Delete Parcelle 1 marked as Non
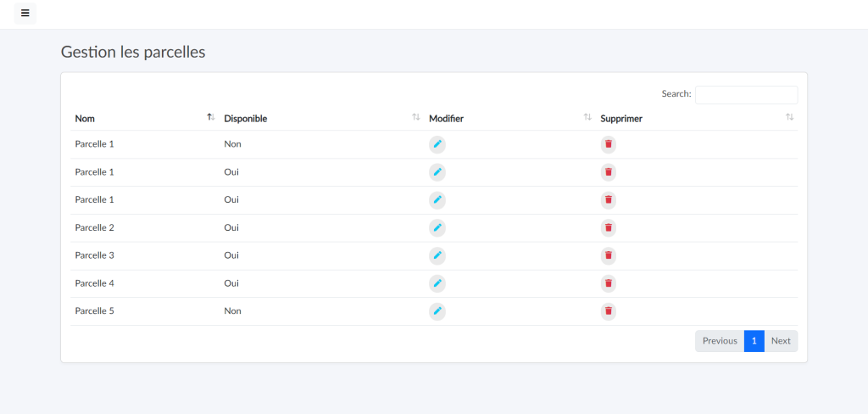This screenshot has width=868, height=414. pyautogui.click(x=609, y=144)
